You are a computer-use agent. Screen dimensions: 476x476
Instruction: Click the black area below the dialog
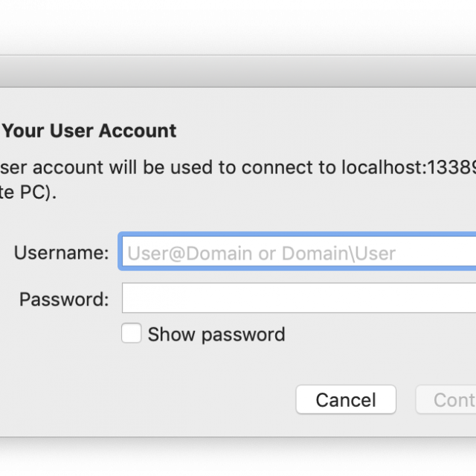point(238,455)
